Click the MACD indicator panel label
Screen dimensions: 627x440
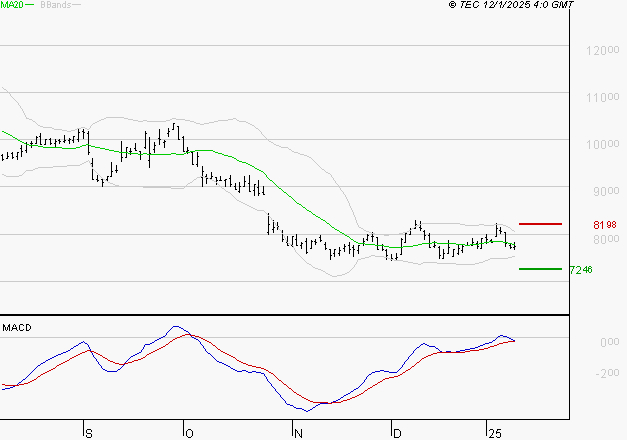click(x=16, y=327)
